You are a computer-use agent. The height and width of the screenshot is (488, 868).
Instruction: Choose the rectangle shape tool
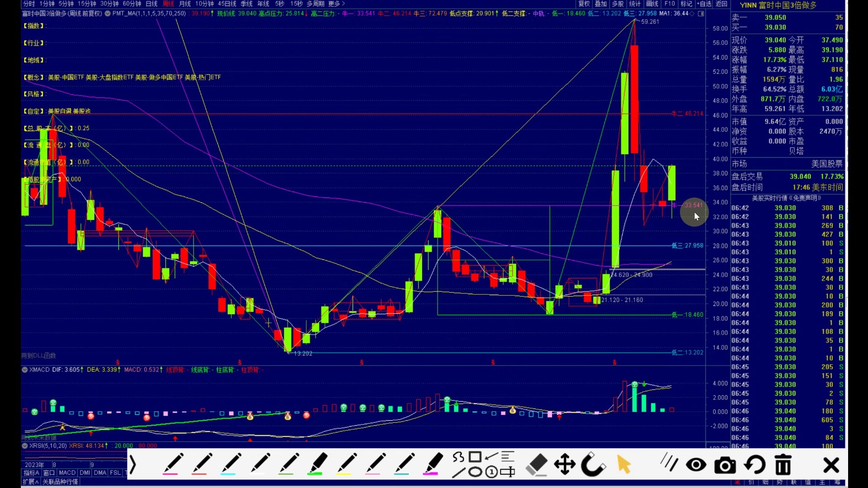tap(475, 457)
